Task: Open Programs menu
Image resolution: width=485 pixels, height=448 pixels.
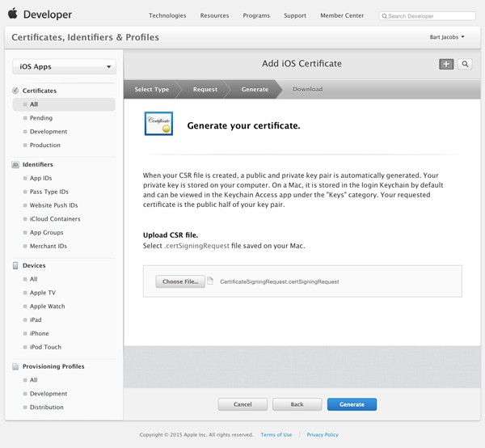Action: point(256,15)
